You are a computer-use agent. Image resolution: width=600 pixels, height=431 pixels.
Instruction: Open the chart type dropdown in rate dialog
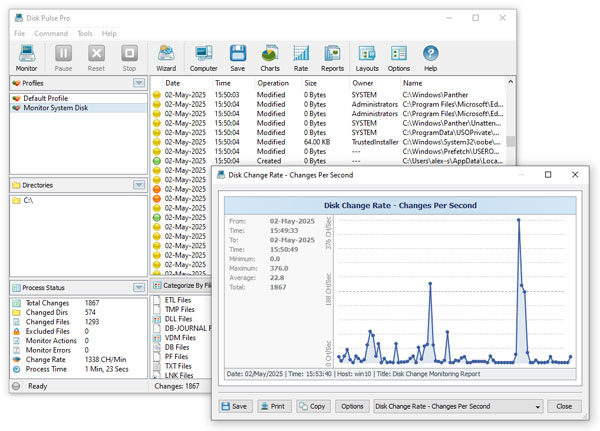(538, 407)
